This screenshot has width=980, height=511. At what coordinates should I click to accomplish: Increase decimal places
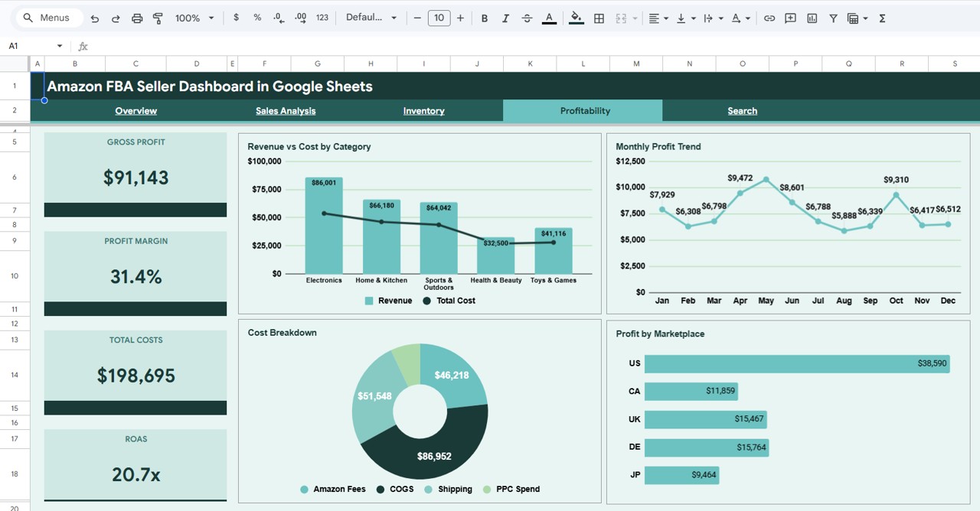(300, 18)
